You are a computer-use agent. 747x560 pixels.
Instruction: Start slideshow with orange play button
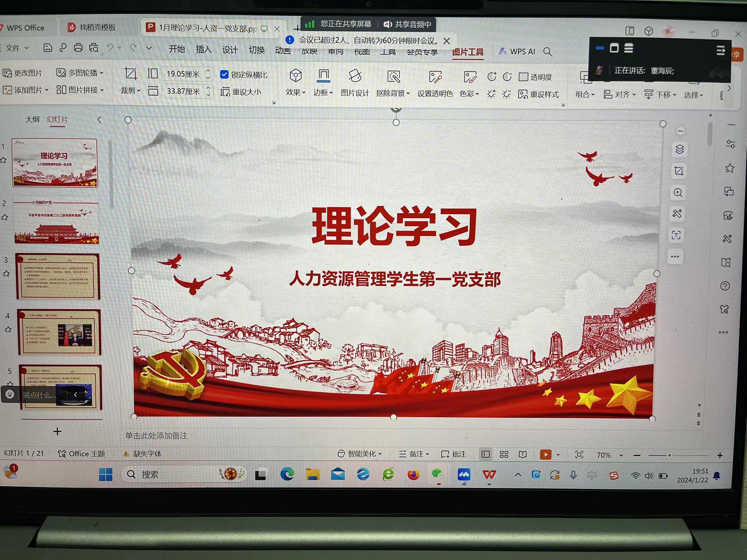pos(545,455)
